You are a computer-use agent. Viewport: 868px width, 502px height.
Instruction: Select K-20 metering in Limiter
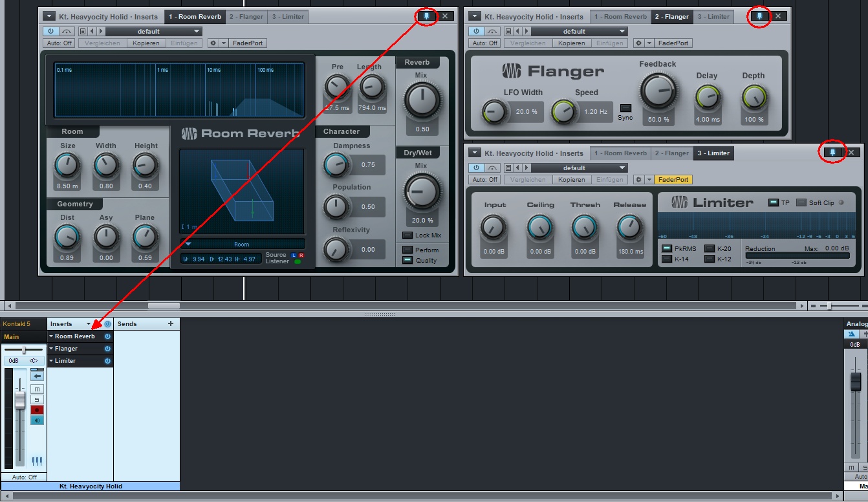pyautogui.click(x=709, y=248)
